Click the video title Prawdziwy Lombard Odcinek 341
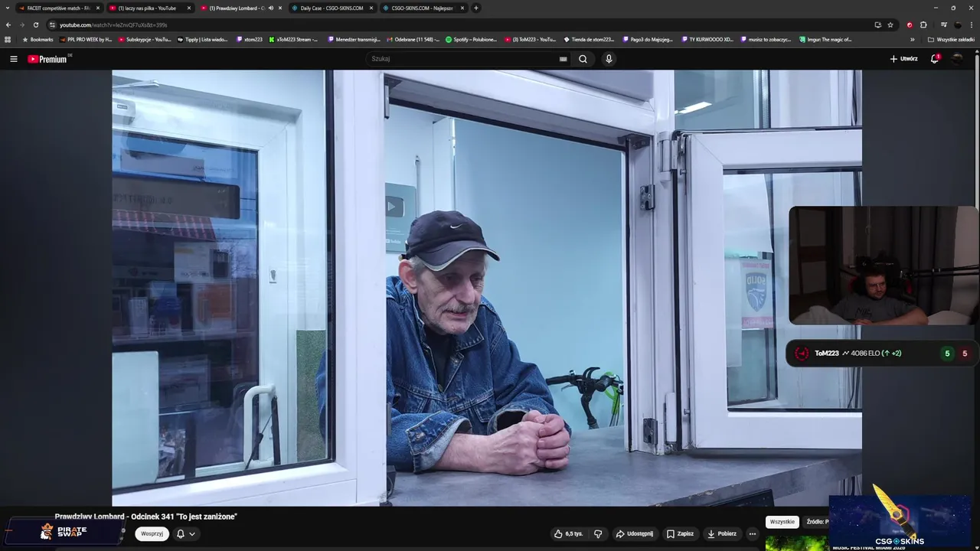 point(145,517)
